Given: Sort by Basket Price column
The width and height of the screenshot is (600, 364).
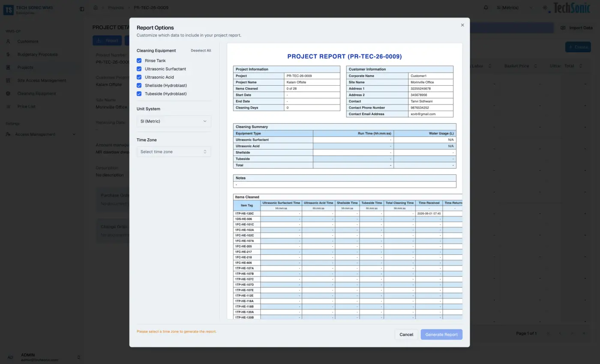Looking at the screenshot, I should pos(520,66).
